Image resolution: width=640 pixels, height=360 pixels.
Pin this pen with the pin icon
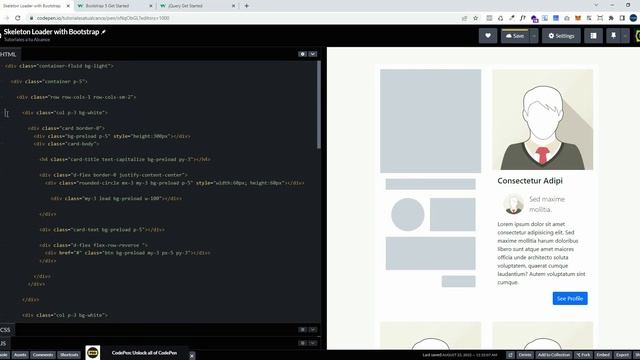613,36
